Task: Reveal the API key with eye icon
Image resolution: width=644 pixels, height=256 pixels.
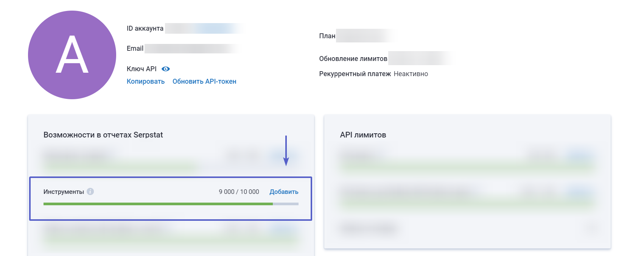Action: point(166,69)
